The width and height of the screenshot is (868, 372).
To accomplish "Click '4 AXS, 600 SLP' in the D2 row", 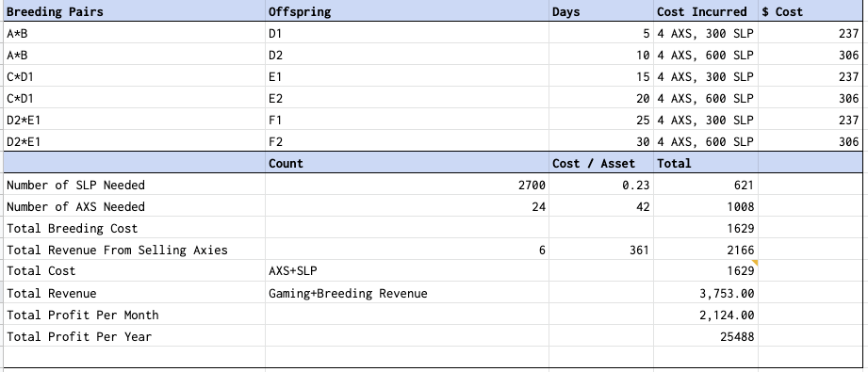I will [x=706, y=55].
